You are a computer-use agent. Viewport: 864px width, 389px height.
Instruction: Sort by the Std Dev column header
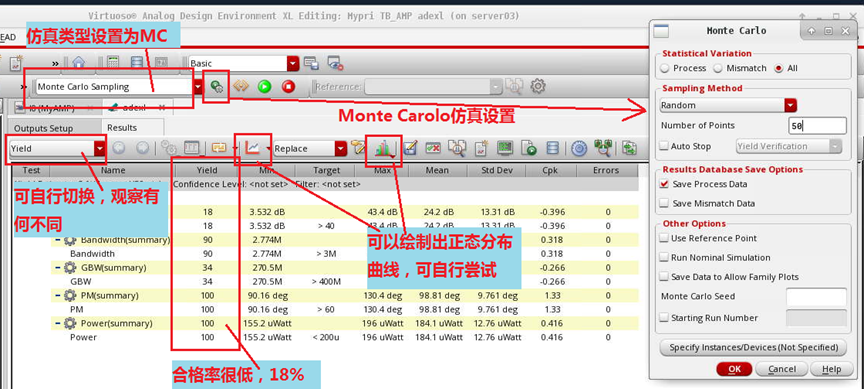[x=496, y=170]
